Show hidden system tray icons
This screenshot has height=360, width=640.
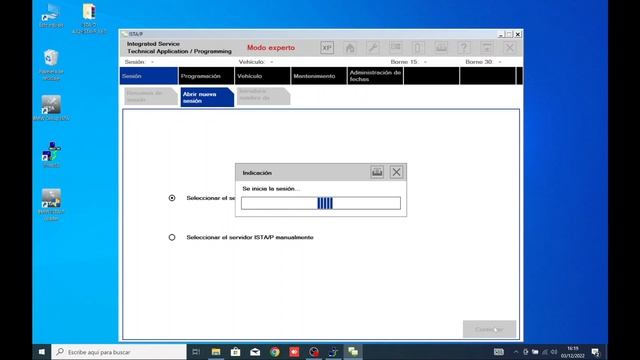(516, 352)
